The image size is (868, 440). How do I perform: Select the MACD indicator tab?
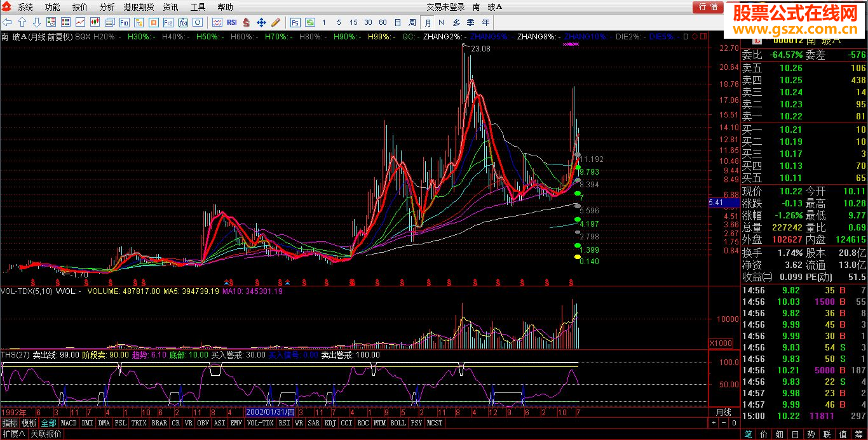[69, 423]
